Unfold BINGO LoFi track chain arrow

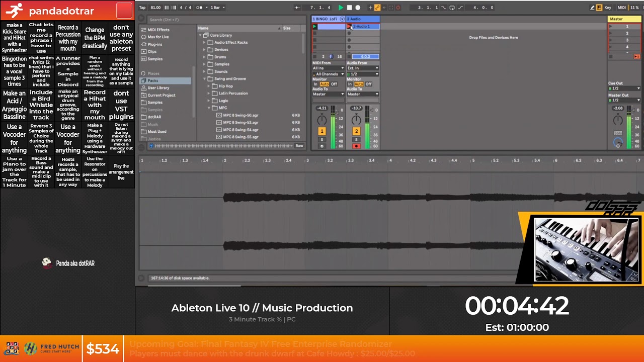point(343,19)
